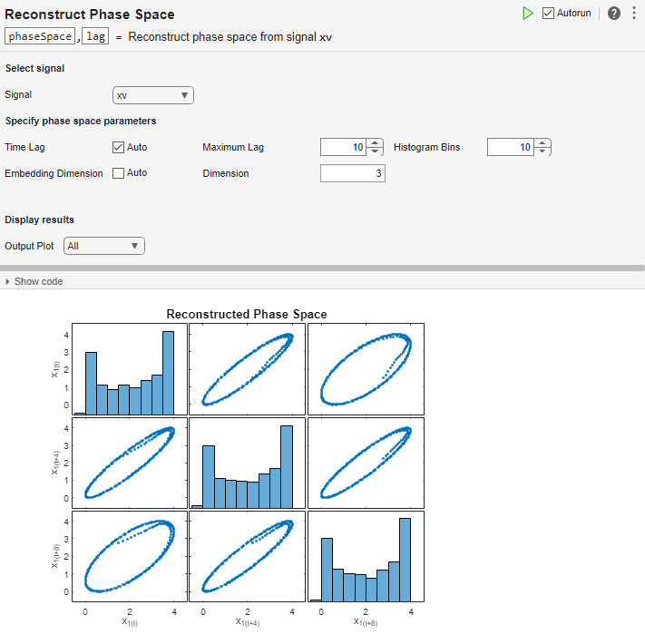Edit the phaseSpace output variable name
This screenshot has height=644, width=645.
[x=40, y=36]
